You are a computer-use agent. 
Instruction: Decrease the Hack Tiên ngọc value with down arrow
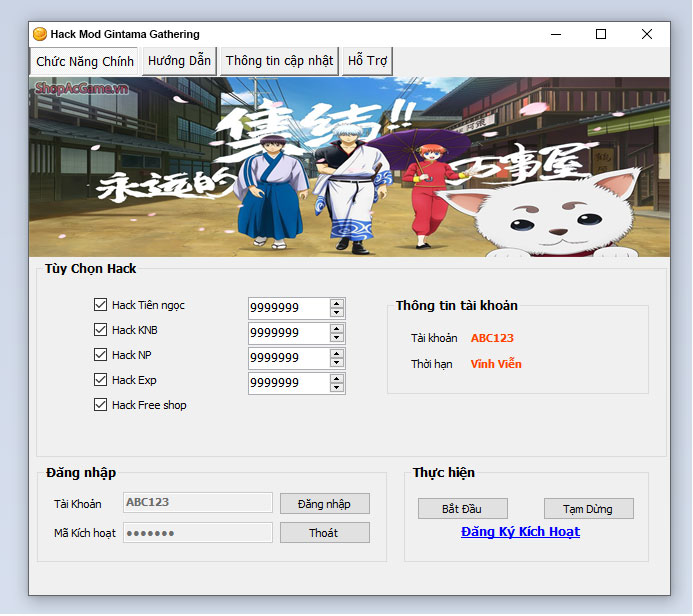pyautogui.click(x=337, y=312)
